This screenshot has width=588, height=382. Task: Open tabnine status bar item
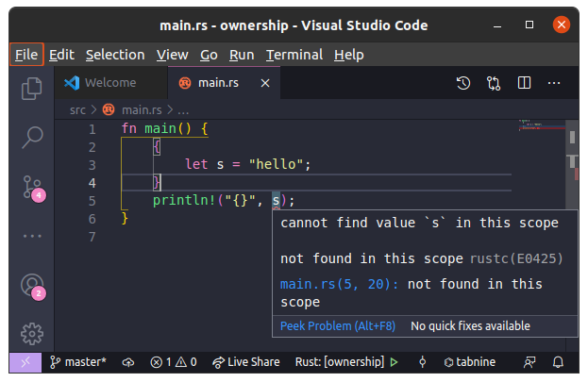click(469, 362)
